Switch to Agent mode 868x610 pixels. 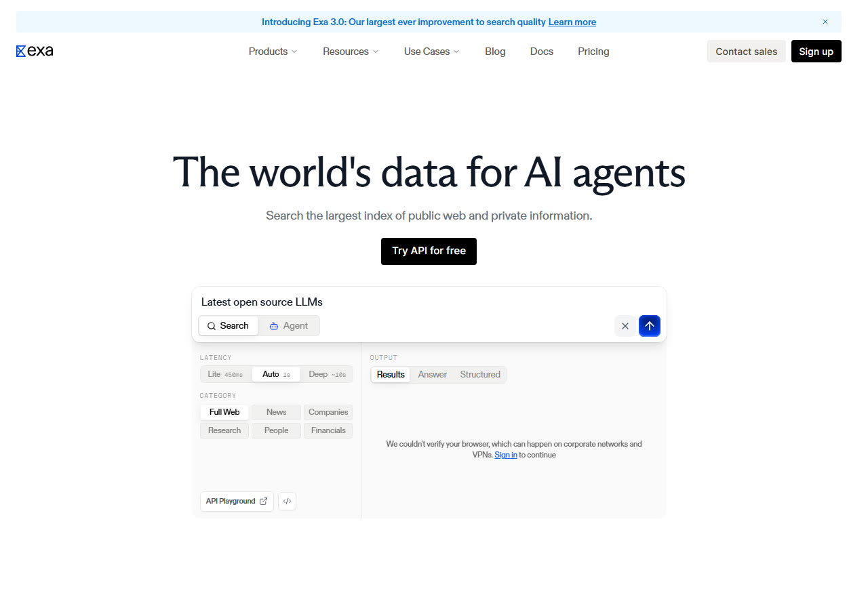click(x=289, y=325)
